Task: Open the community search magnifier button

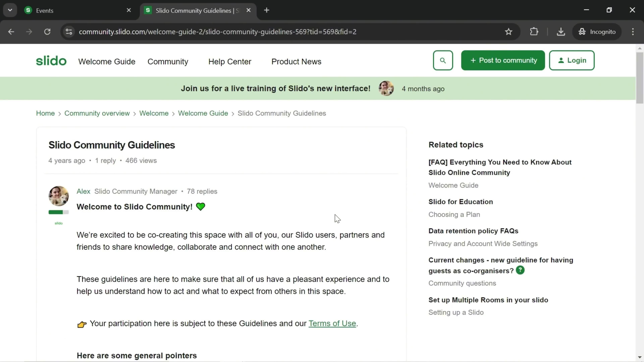Action: [443, 61]
